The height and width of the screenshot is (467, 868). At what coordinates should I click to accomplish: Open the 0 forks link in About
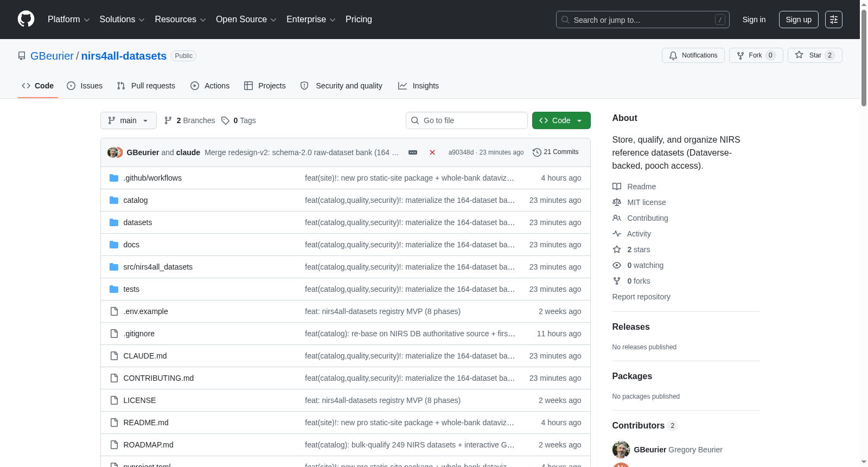coord(639,281)
